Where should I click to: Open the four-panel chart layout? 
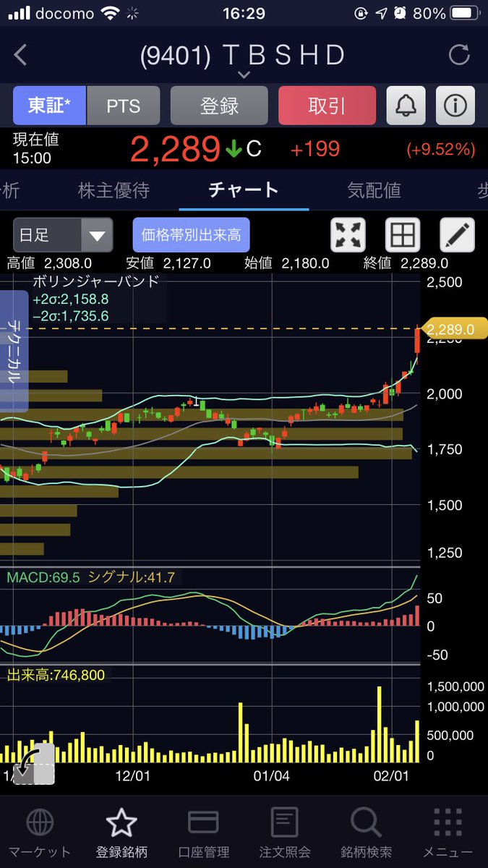[x=403, y=235]
